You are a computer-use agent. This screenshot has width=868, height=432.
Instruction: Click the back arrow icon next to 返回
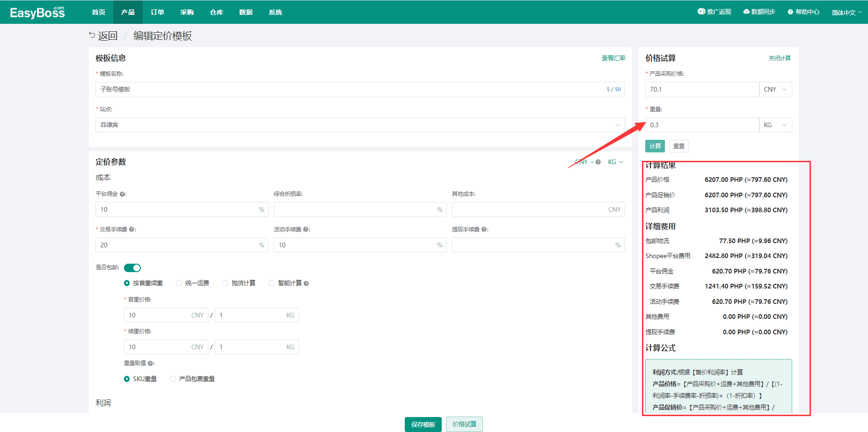(92, 35)
